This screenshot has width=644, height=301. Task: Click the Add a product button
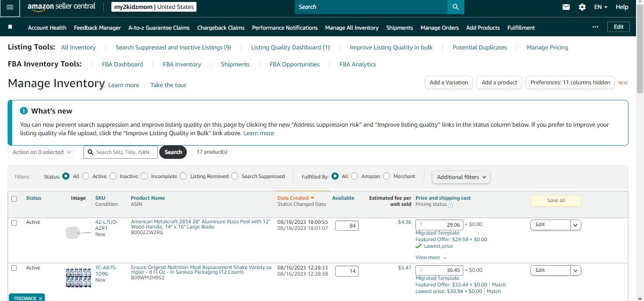(499, 82)
